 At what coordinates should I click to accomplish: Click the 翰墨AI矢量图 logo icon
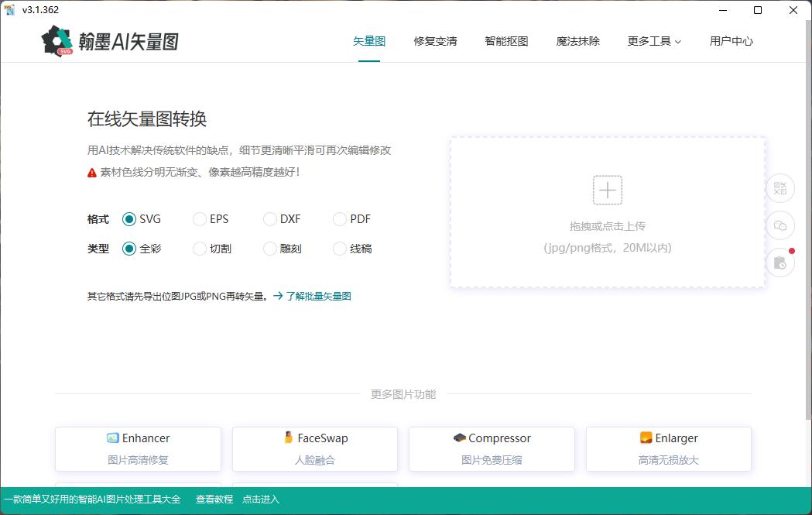point(56,40)
